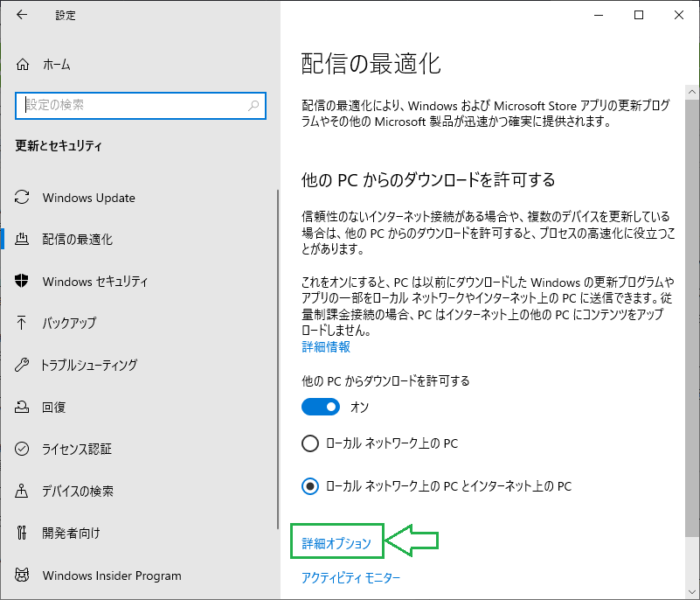Click the search magnifier icon
This screenshot has height=600, width=700.
pos(253,106)
